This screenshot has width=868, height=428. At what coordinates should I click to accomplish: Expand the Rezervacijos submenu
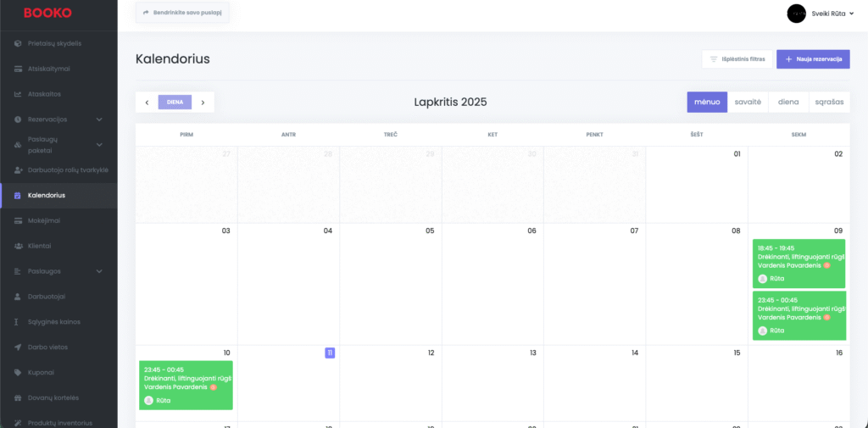point(99,120)
